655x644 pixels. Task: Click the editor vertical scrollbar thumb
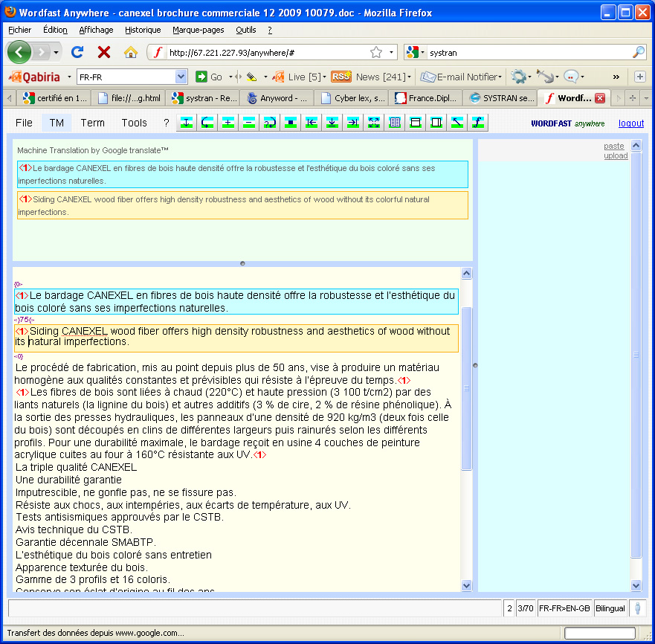tap(466, 388)
